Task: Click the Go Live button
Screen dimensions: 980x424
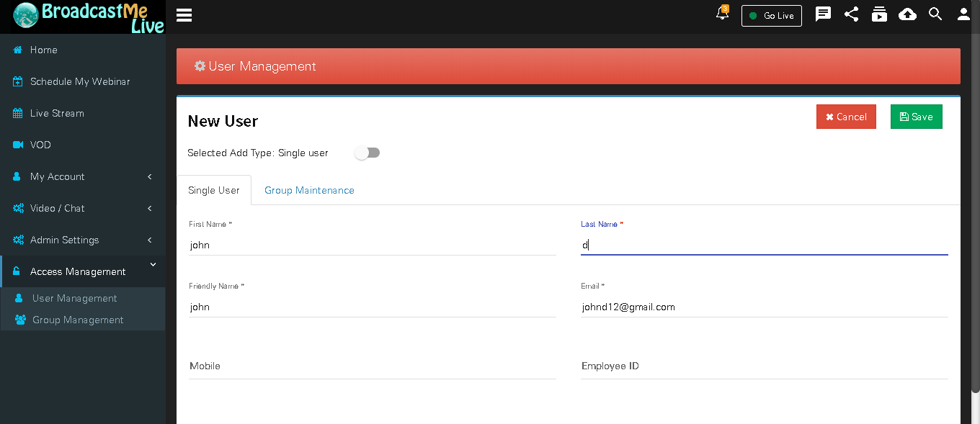Action: coord(772,16)
